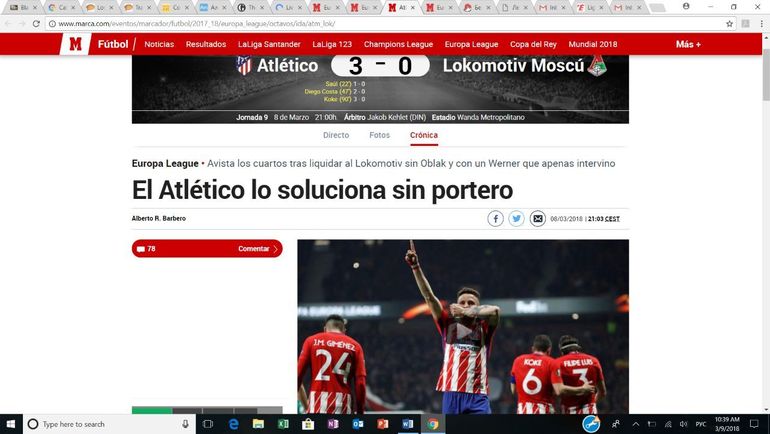The width and height of the screenshot is (770, 434).
Task: Open Noticias section
Action: 159,44
